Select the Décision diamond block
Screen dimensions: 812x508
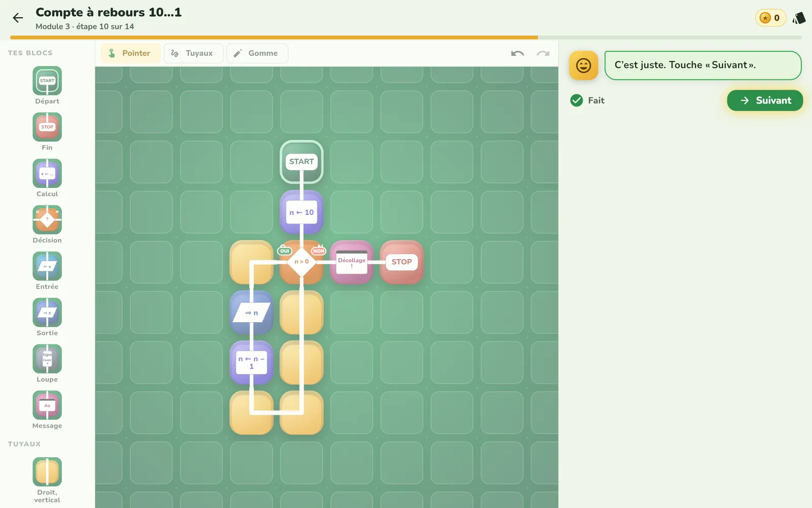pos(47,219)
